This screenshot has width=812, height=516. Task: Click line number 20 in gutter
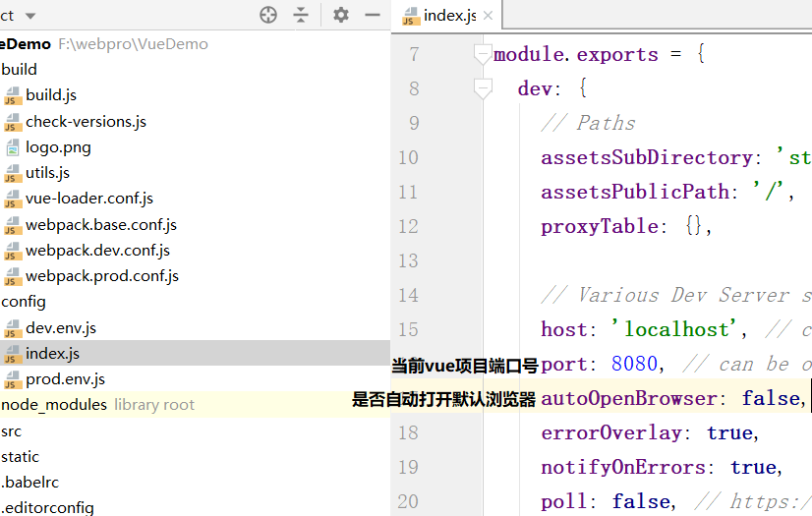408,501
